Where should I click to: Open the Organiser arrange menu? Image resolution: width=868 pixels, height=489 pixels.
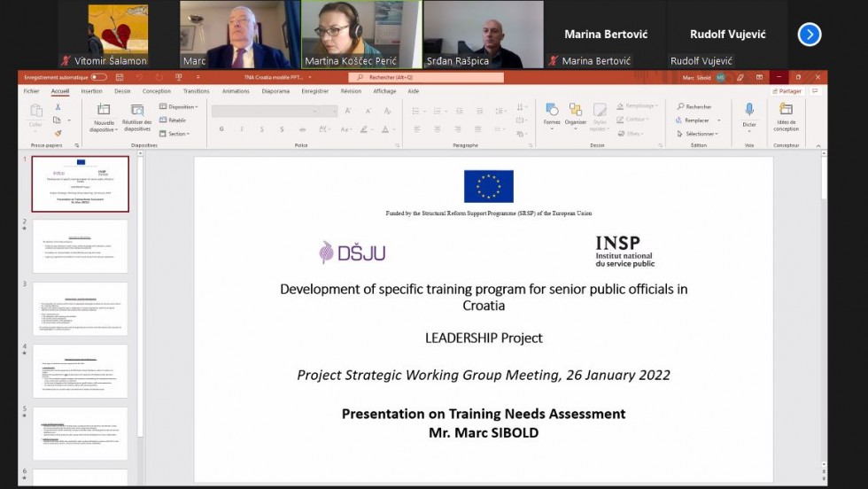coord(575,114)
